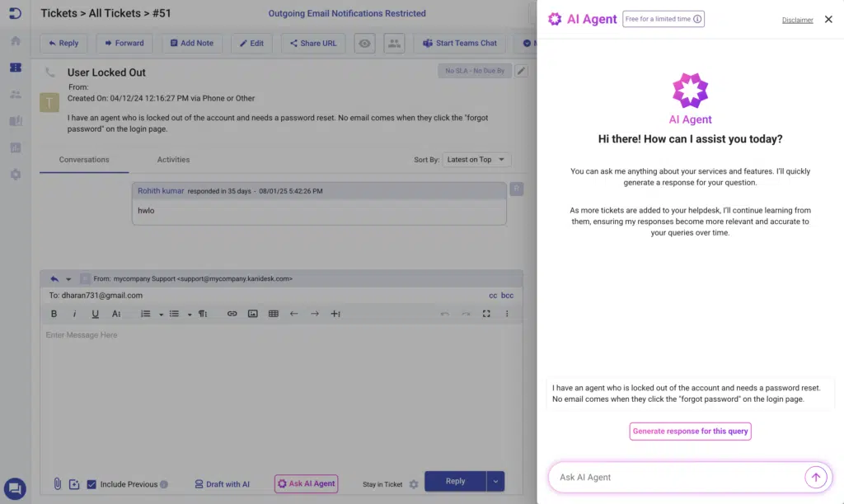Viewport: 844px width, 504px height.
Task: Expand the Reply button dropdown arrow
Action: [x=495, y=481]
